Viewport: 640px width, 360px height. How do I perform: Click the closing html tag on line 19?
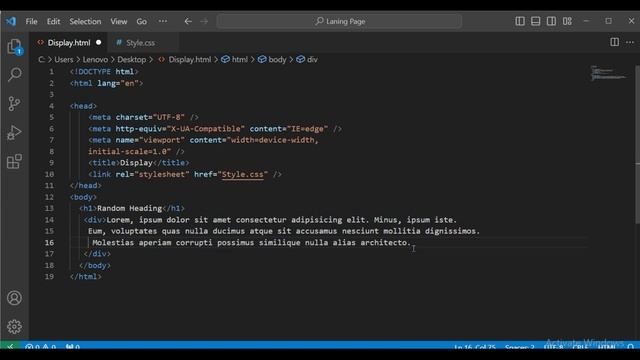85,277
